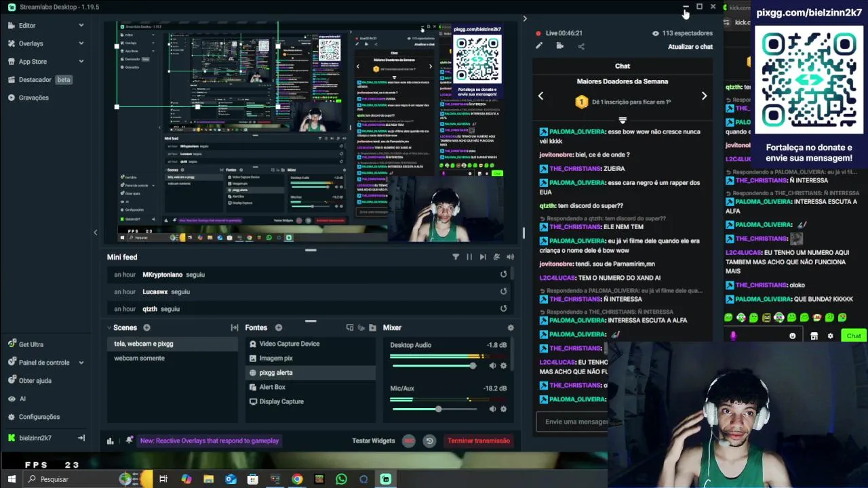Open Overlays in the left sidebar

pos(31,43)
